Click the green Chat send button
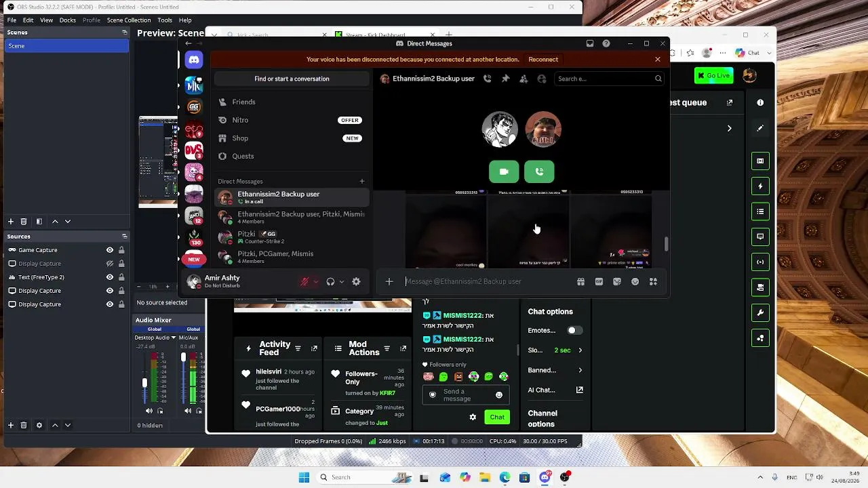Screen dimensions: 868x488 tap(497, 418)
